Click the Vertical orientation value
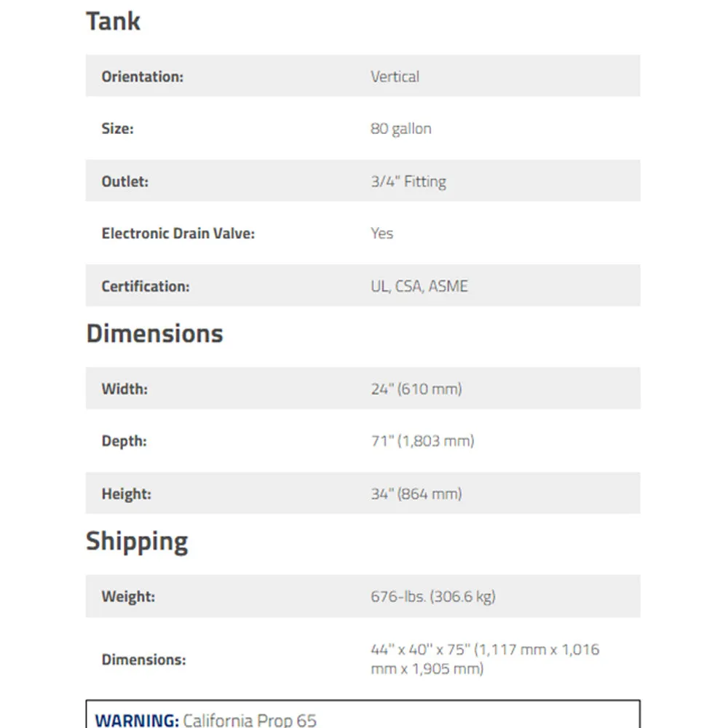This screenshot has height=728, width=728. (395, 76)
